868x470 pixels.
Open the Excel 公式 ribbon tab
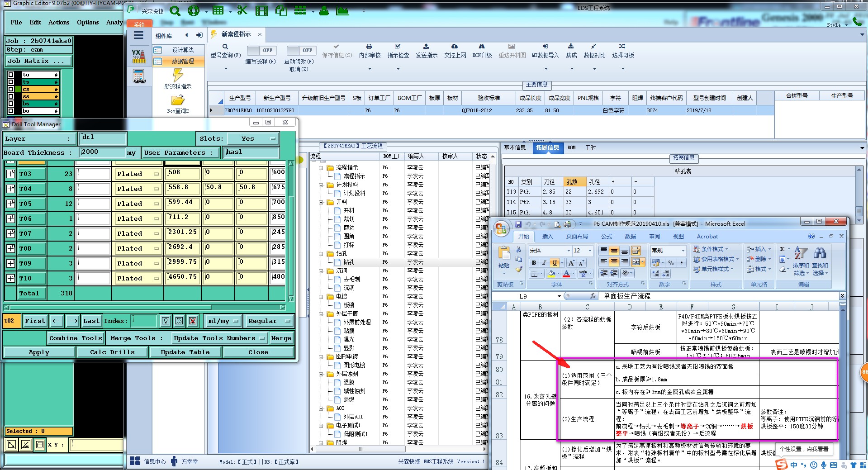[x=606, y=236]
